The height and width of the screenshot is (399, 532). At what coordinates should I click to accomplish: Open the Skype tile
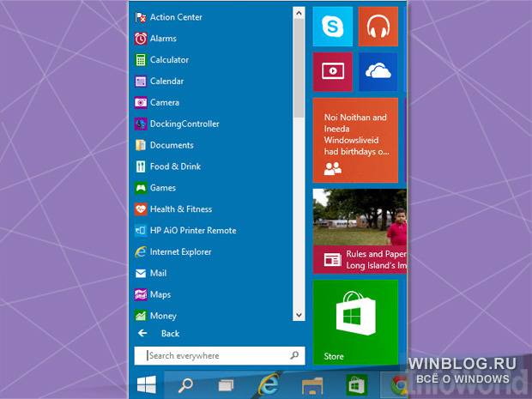point(333,27)
